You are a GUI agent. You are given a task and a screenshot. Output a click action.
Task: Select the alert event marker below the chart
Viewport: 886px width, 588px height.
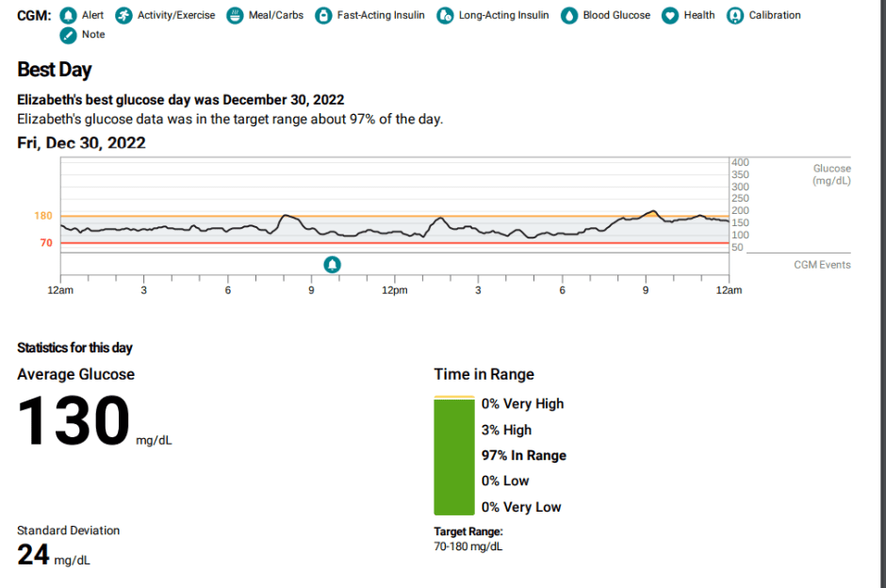coord(333,264)
